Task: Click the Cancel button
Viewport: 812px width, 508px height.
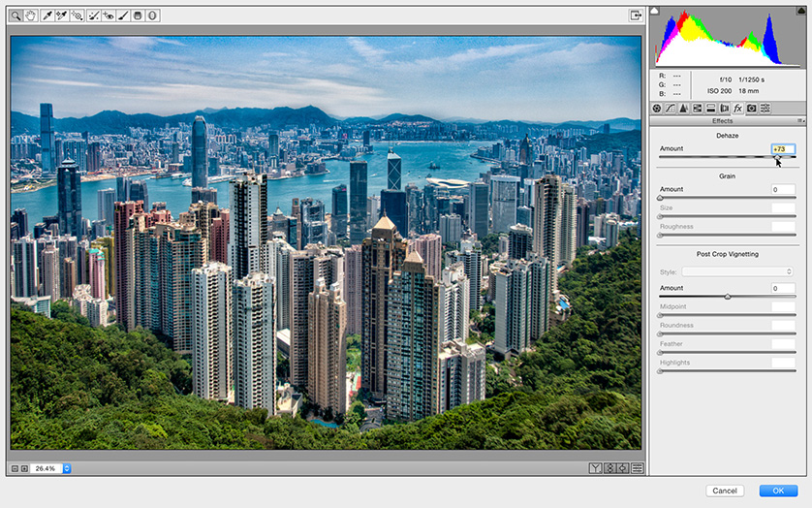Action: 725,491
